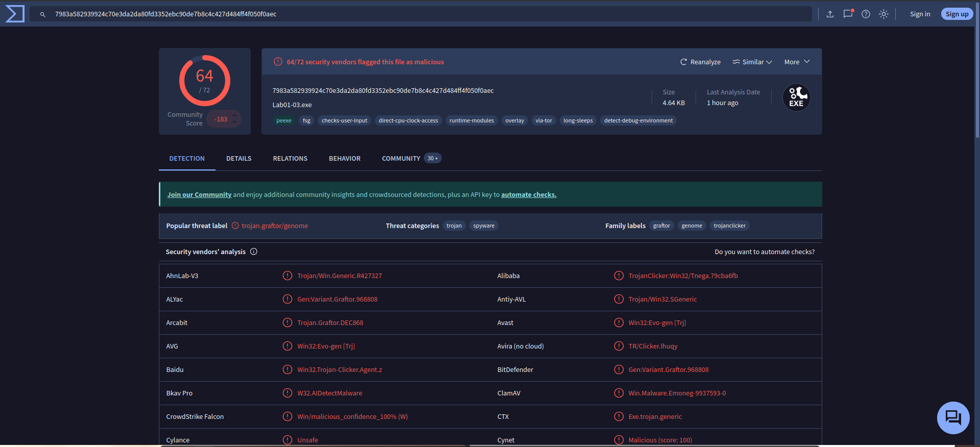Click the direct-cpu-clock-access tag
Image resolution: width=980 pixels, height=447 pixels.
pyautogui.click(x=409, y=120)
